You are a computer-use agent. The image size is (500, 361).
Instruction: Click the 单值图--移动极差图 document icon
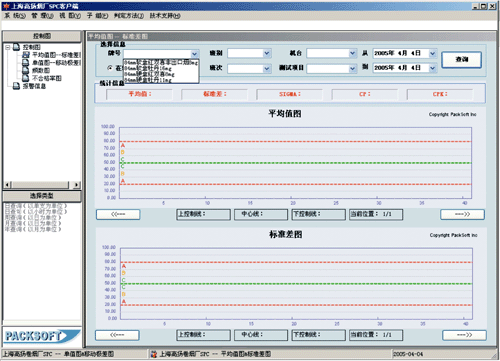26,62
